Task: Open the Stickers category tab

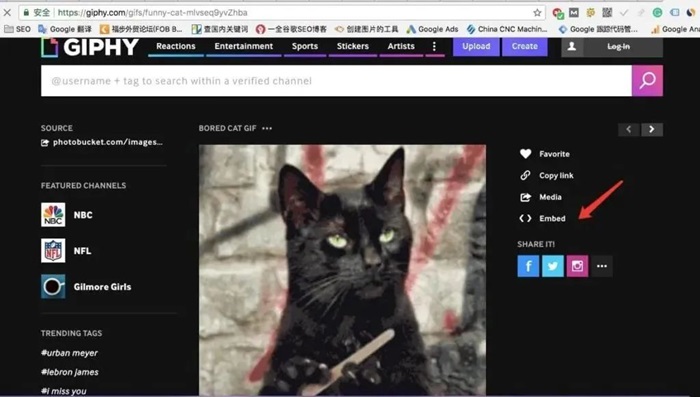Action: 353,46
